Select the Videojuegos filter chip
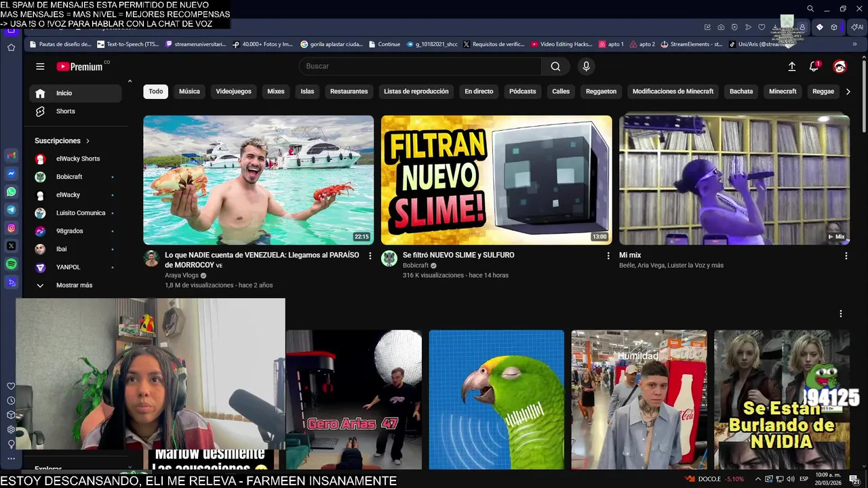 coord(233,91)
